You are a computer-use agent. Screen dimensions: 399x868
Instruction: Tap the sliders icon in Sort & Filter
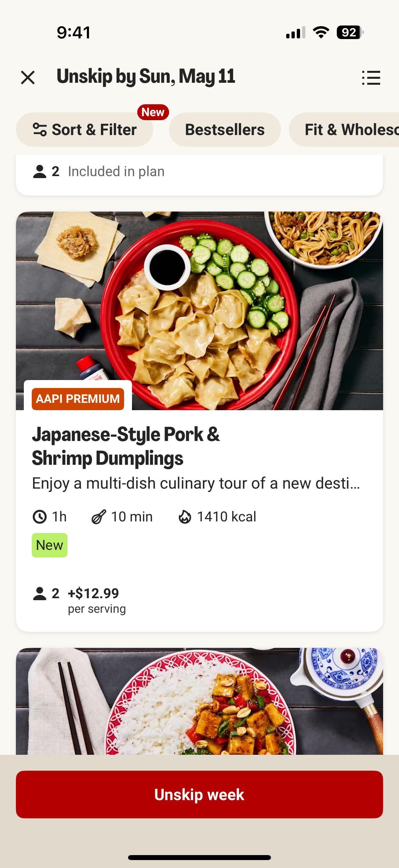(39, 130)
